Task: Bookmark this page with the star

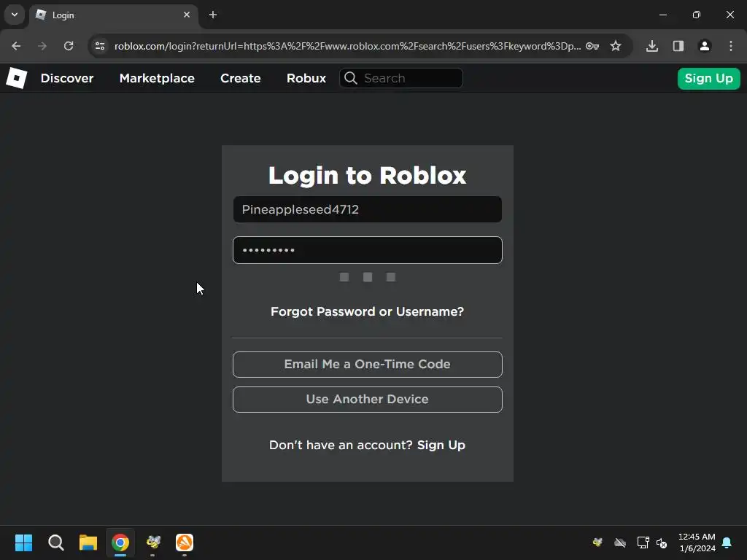Action: point(616,46)
